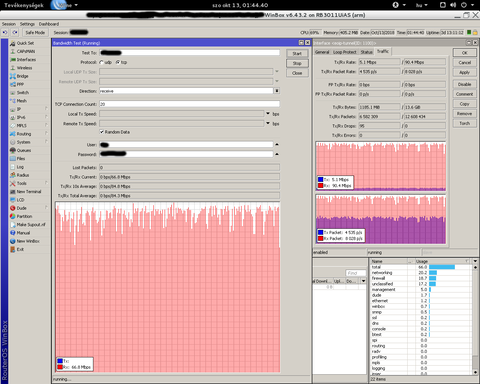Screen dimensions: 480x384
Task: Click Undo arrow in toolbar
Action: click(x=5, y=32)
